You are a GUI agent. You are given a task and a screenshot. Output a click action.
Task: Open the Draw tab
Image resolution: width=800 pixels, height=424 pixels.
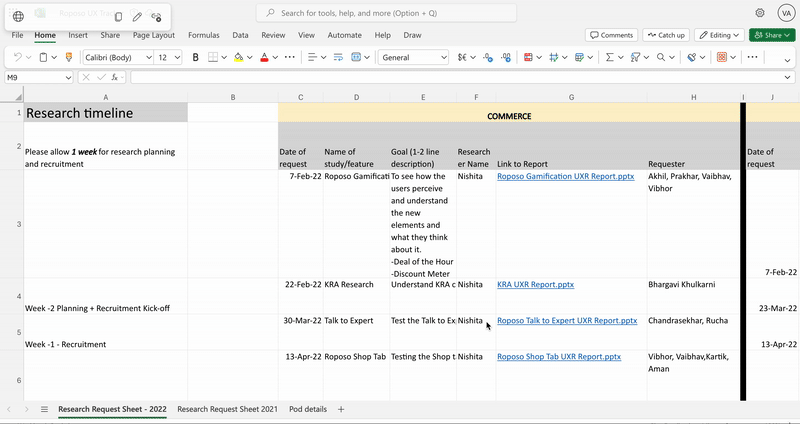tap(412, 35)
